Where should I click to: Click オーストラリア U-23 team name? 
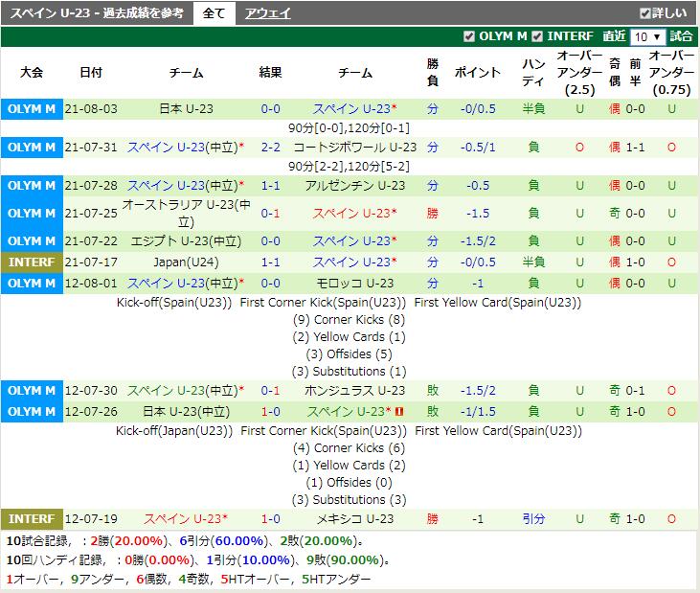click(x=186, y=213)
